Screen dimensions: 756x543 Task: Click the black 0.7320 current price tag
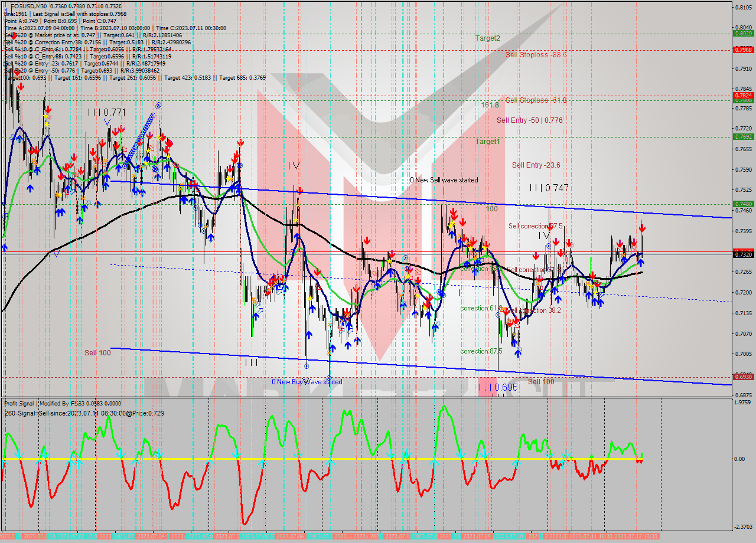click(743, 254)
